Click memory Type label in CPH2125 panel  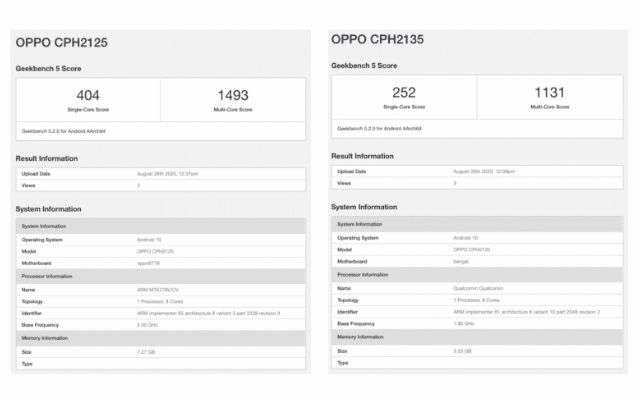click(27, 364)
